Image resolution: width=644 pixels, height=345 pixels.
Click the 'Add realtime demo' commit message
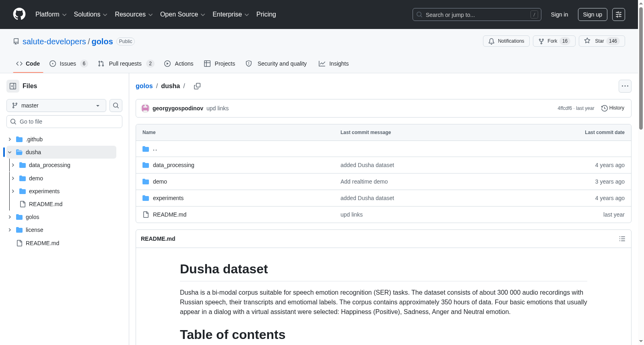[364, 182]
